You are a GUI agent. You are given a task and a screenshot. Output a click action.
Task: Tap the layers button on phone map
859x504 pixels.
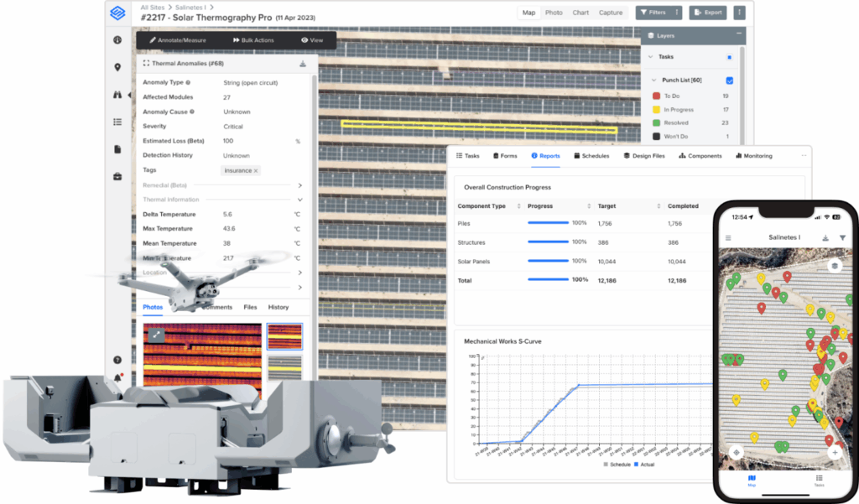coord(835,266)
